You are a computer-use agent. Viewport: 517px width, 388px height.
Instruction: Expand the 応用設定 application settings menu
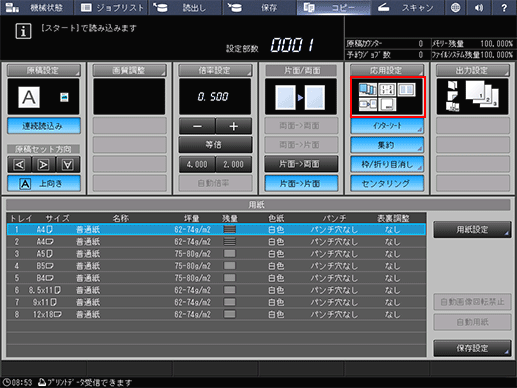point(387,70)
